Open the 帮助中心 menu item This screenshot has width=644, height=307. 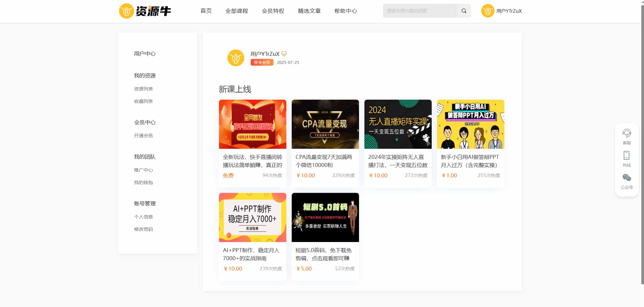tap(346, 11)
